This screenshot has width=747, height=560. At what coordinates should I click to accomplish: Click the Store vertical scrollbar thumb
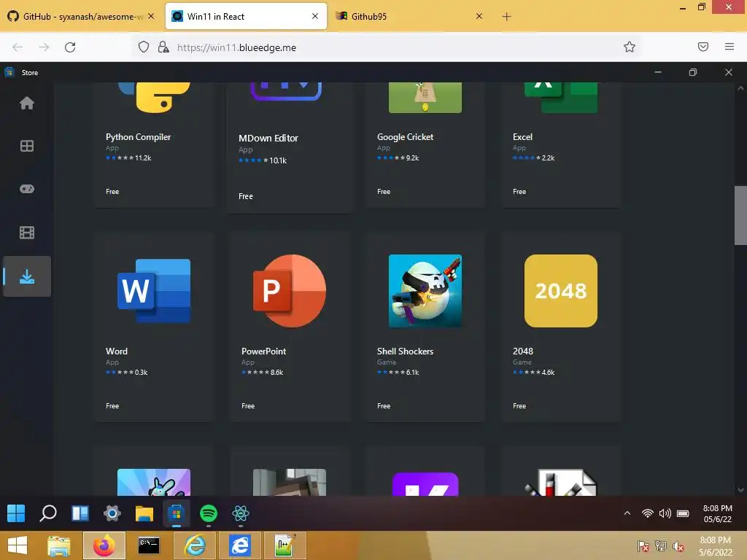pyautogui.click(x=740, y=215)
